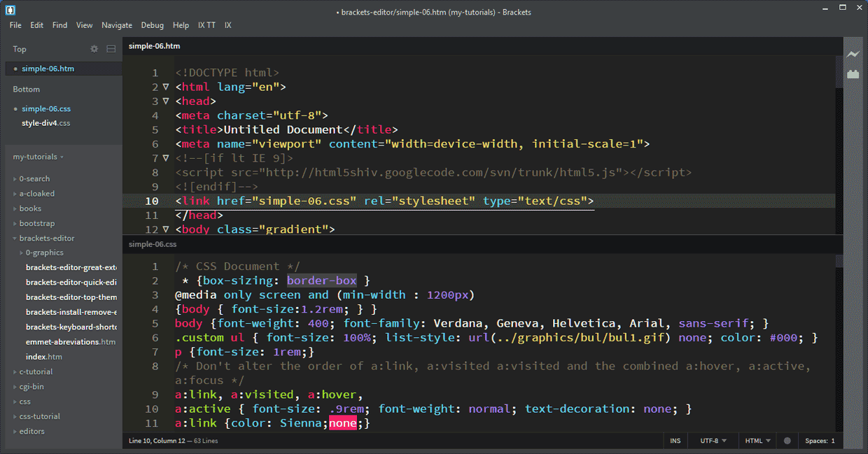
Task: Open the UTF-8 encoding dropdown
Action: tap(713, 441)
